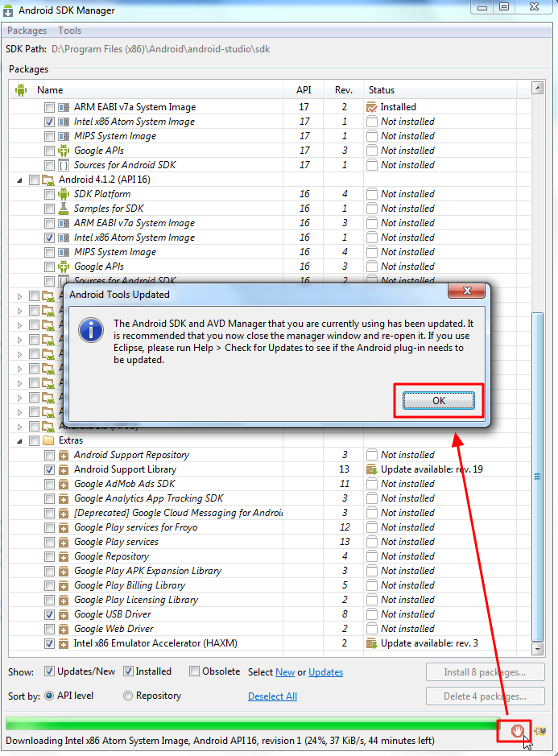Check the Google Play services package
Viewport: 558px width, 756px height.
pos(49,543)
